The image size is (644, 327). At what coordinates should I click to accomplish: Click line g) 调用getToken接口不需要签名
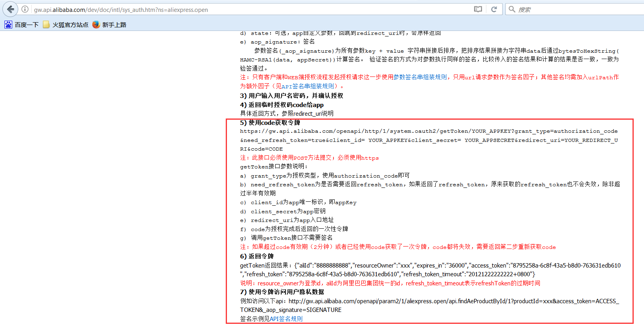click(x=286, y=238)
